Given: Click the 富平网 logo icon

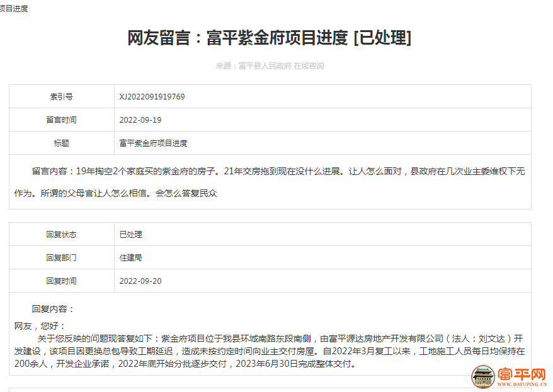Looking at the screenshot, I should [x=483, y=376].
